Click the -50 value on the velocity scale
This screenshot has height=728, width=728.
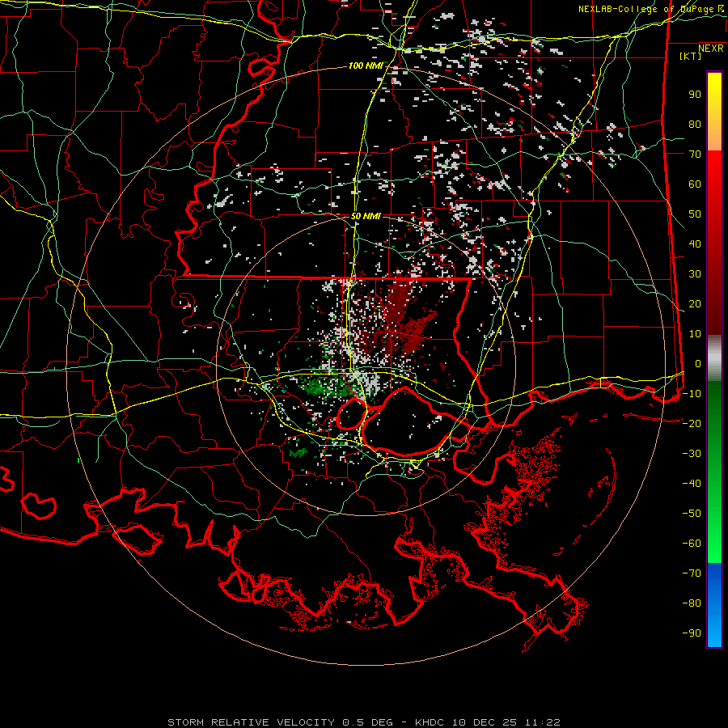(x=692, y=513)
